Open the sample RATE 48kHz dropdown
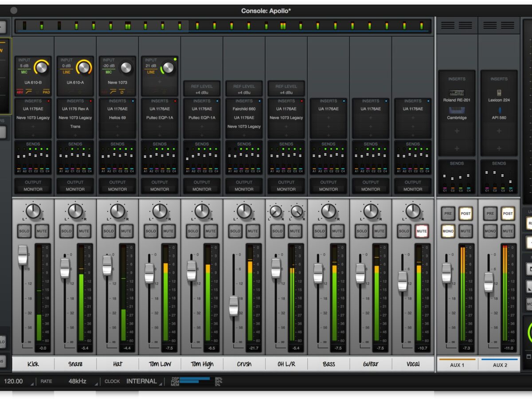 (x=78, y=381)
